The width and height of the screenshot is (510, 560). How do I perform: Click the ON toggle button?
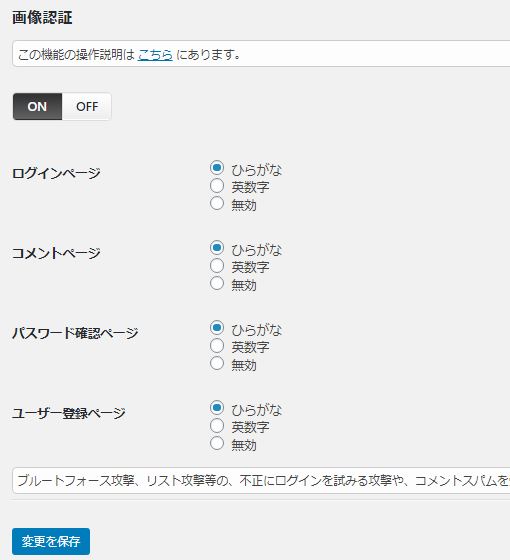[38, 106]
